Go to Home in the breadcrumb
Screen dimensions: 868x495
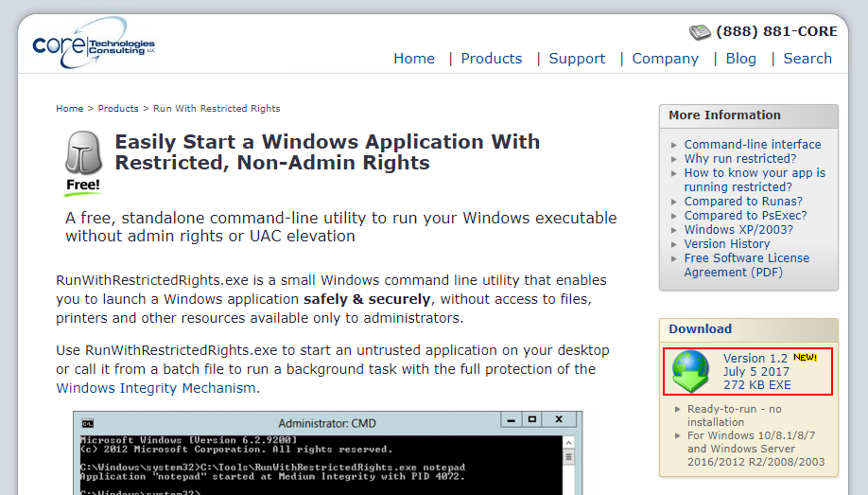70,109
